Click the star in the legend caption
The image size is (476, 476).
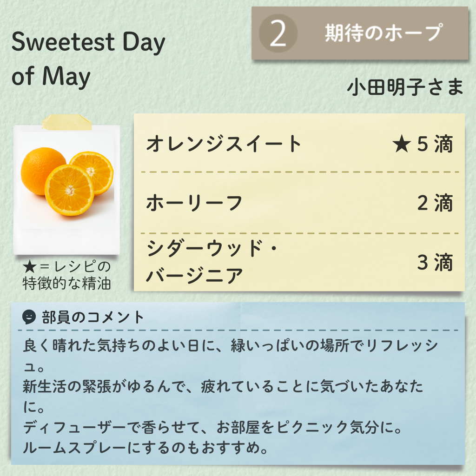(30, 267)
